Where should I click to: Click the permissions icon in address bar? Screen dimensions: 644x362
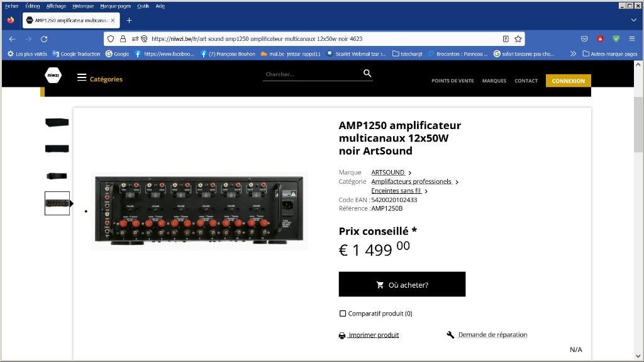tap(136, 38)
